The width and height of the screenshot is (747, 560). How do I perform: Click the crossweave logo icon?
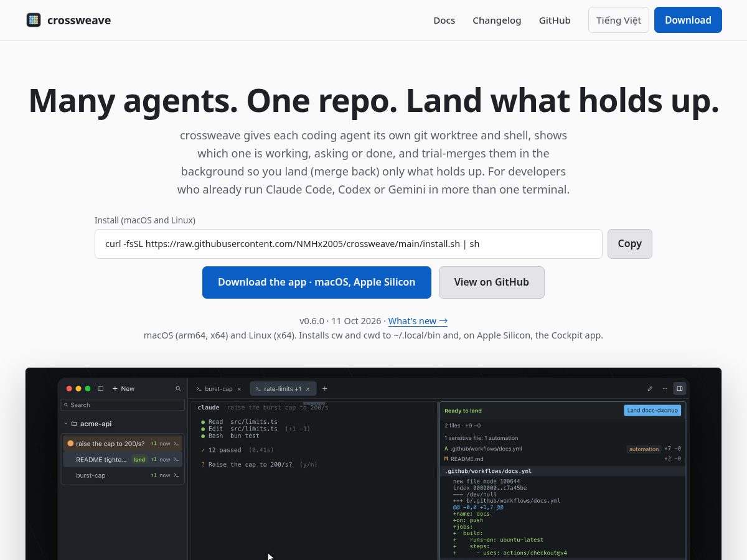click(x=34, y=20)
